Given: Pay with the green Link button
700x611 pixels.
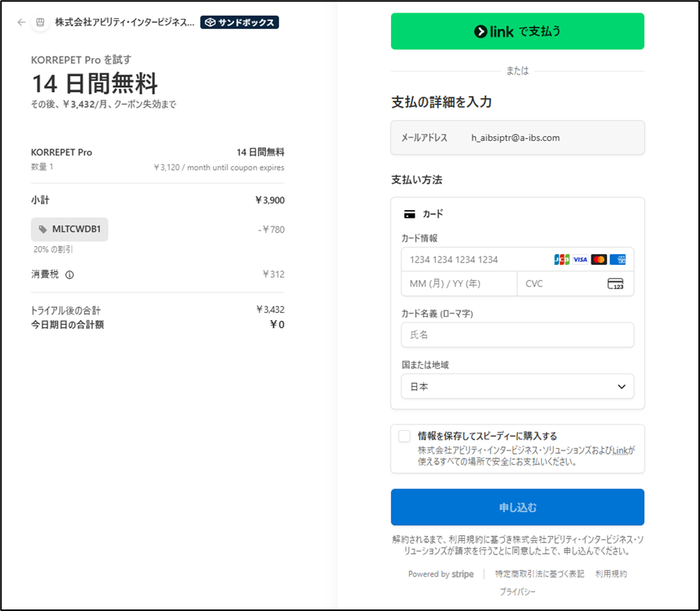Looking at the screenshot, I should [517, 31].
